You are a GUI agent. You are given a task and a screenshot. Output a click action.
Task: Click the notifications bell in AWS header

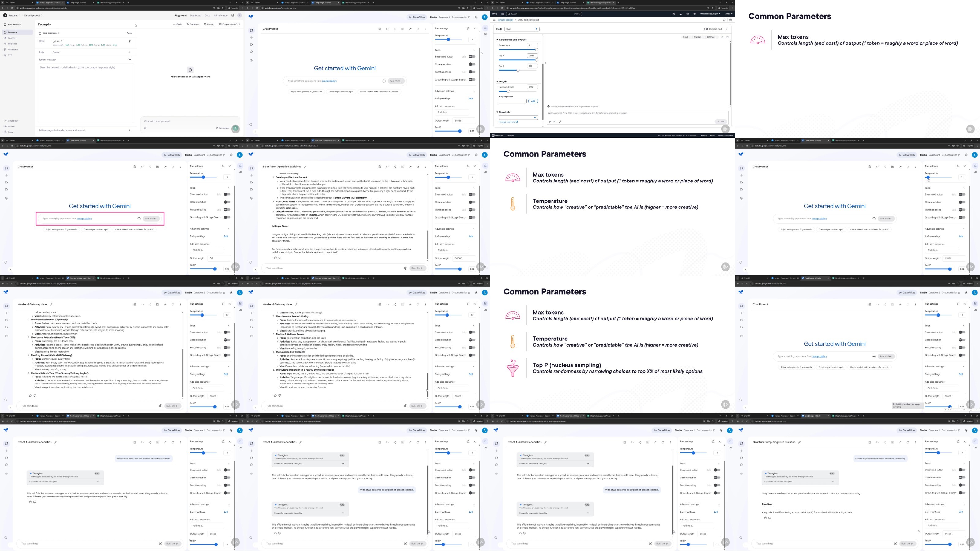click(680, 14)
